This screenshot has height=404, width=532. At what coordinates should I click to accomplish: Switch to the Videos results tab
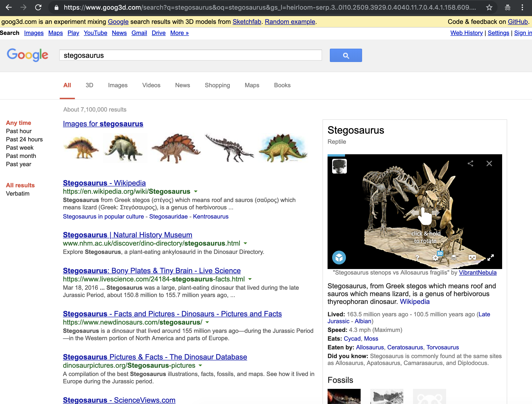coord(151,85)
